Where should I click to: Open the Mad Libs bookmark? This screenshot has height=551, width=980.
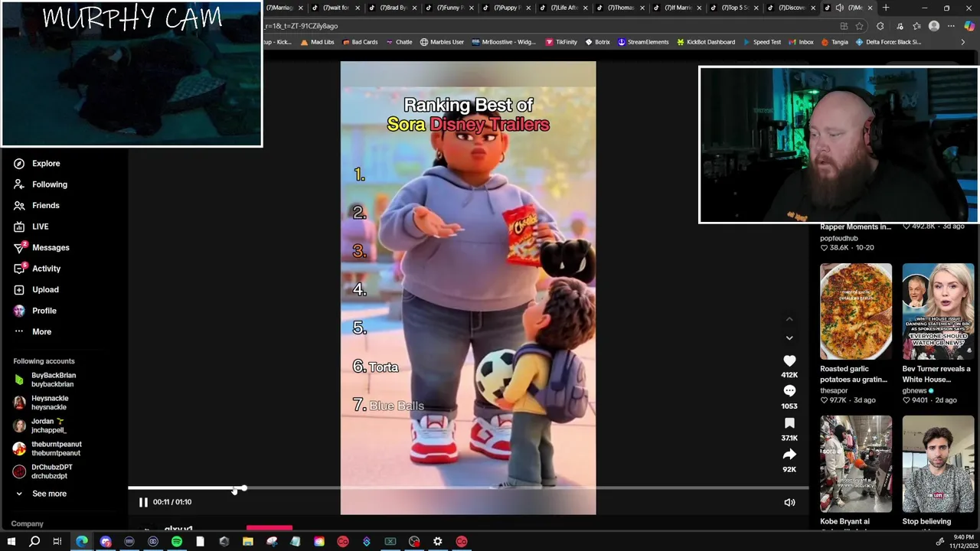(x=317, y=42)
